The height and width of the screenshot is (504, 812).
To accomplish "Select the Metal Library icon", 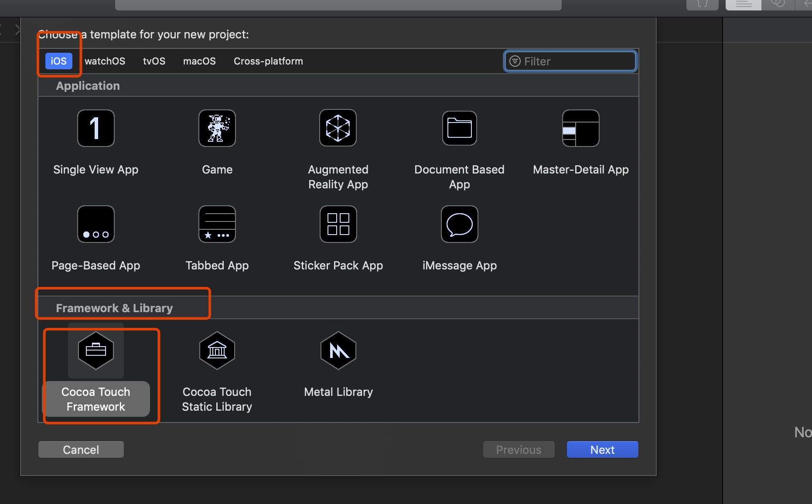I will 338,351.
